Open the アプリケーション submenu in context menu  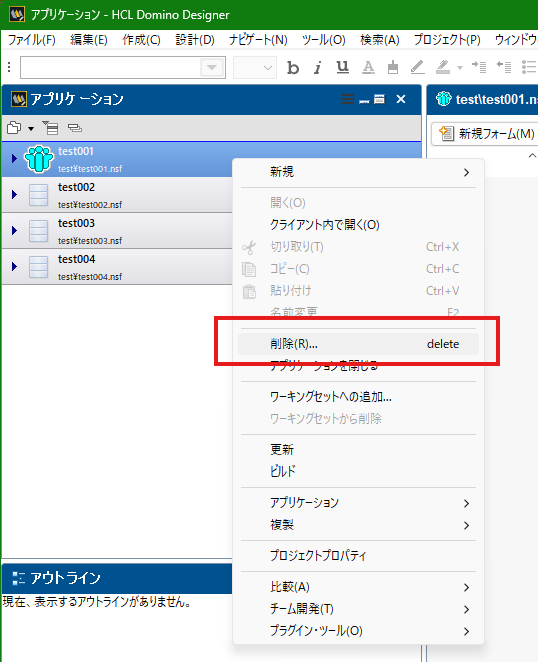click(358, 503)
